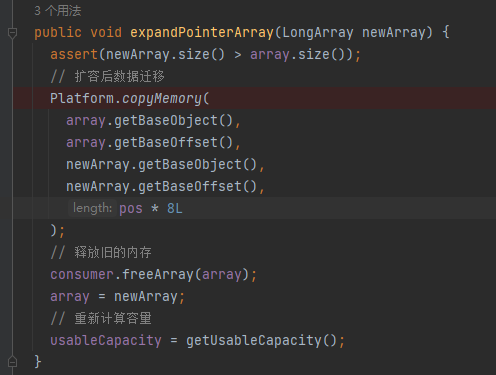Click the "void" return type

click(106, 32)
